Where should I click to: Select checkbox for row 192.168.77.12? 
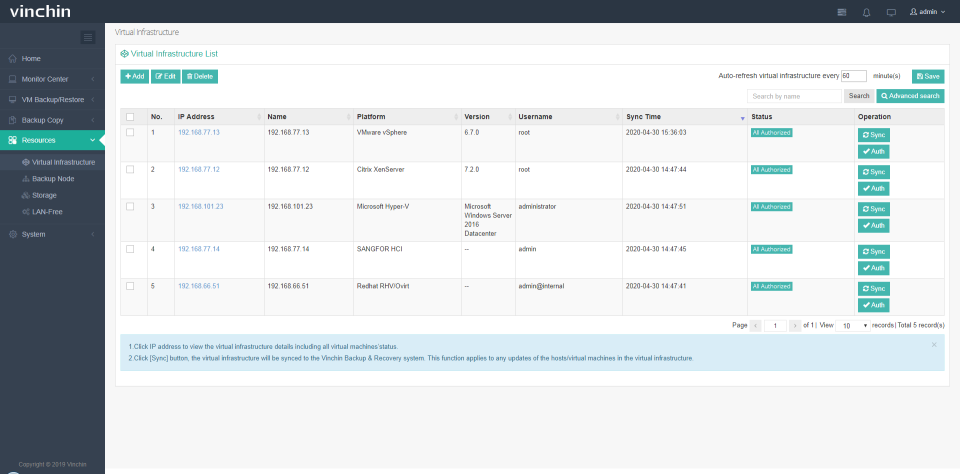click(130, 170)
